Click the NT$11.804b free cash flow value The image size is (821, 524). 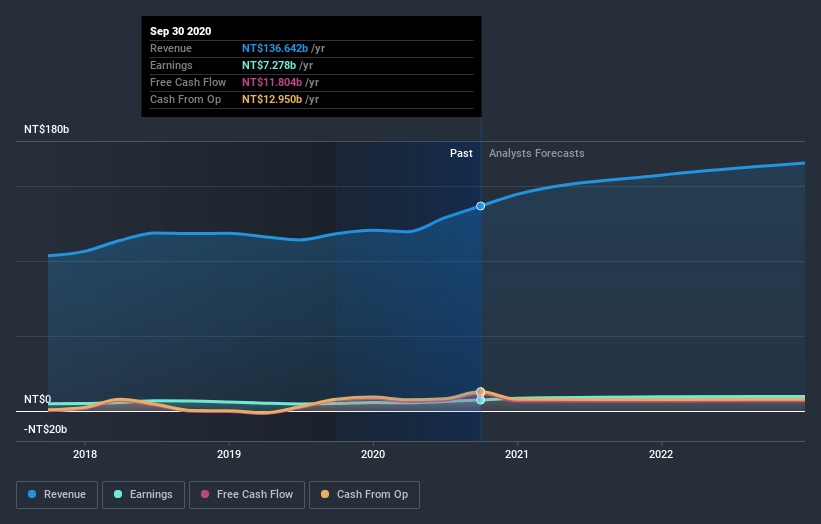coord(272,82)
